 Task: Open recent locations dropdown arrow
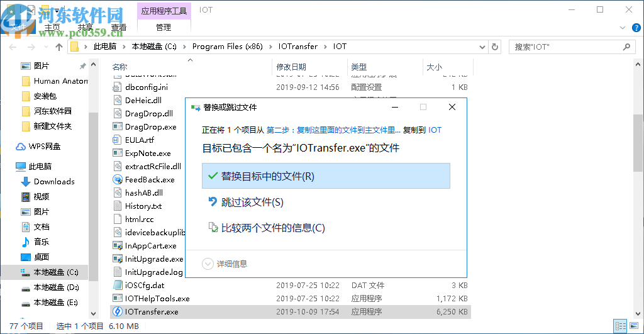coord(46,47)
